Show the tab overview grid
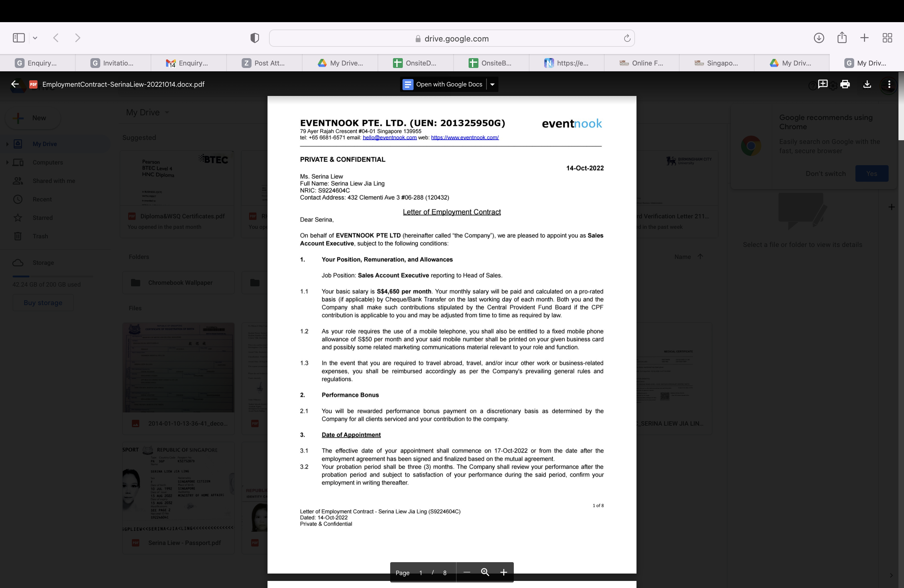Screen dimensions: 904x588 pyautogui.click(x=887, y=38)
